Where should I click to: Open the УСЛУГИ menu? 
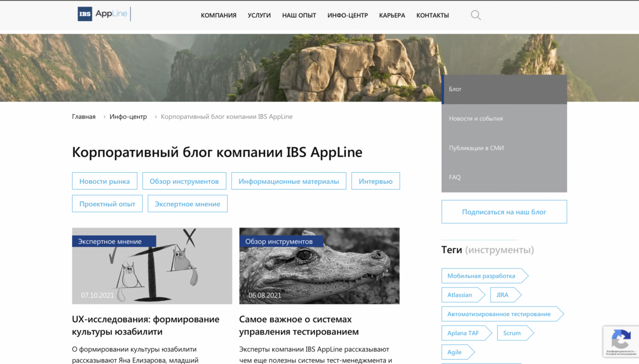[259, 16]
